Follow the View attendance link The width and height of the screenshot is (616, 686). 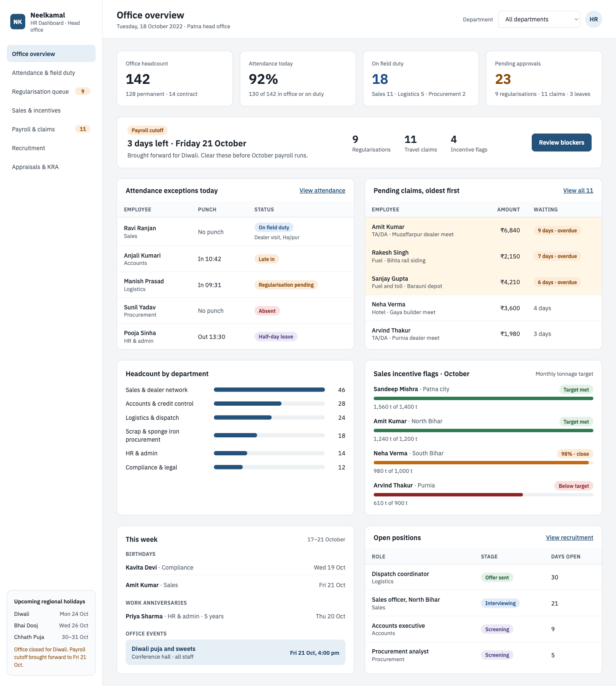coord(322,190)
